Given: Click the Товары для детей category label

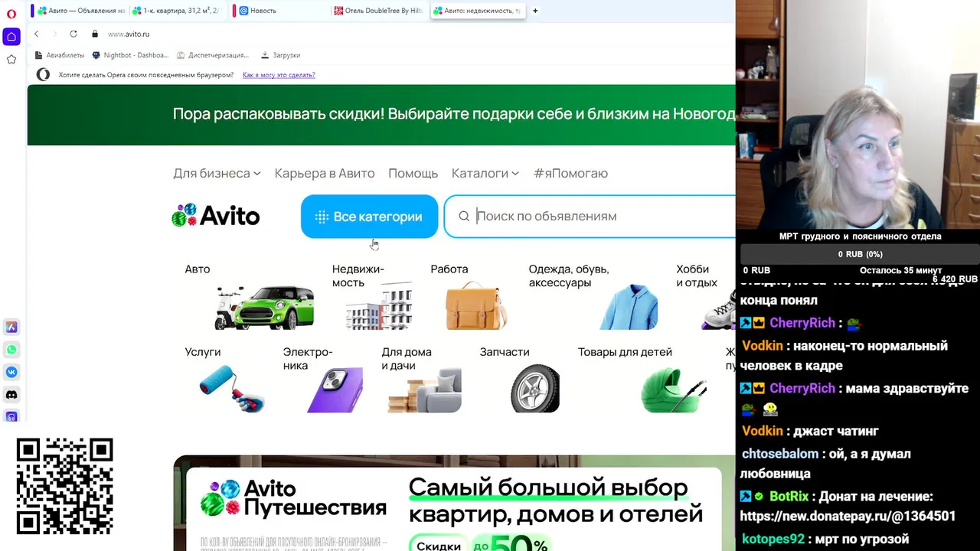Looking at the screenshot, I should click(625, 352).
